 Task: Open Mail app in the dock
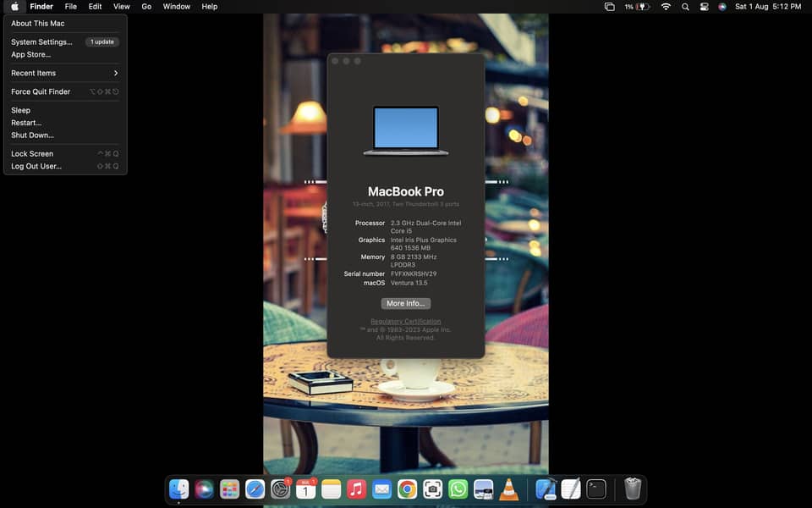click(x=381, y=489)
